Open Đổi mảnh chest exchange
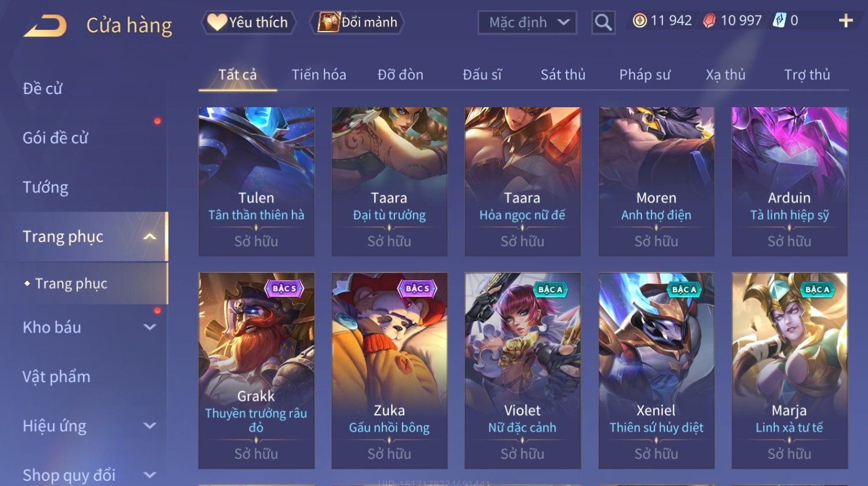The width and height of the screenshot is (868, 486). pyautogui.click(x=357, y=22)
